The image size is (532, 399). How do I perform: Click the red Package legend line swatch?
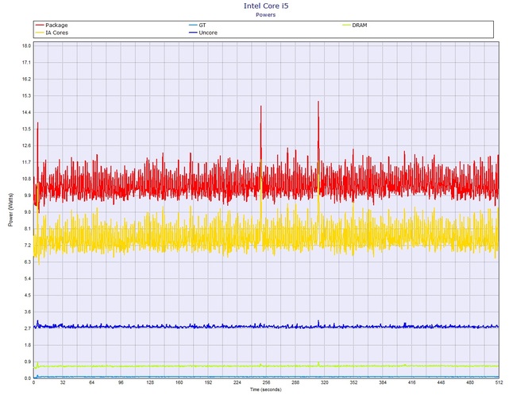coord(40,25)
